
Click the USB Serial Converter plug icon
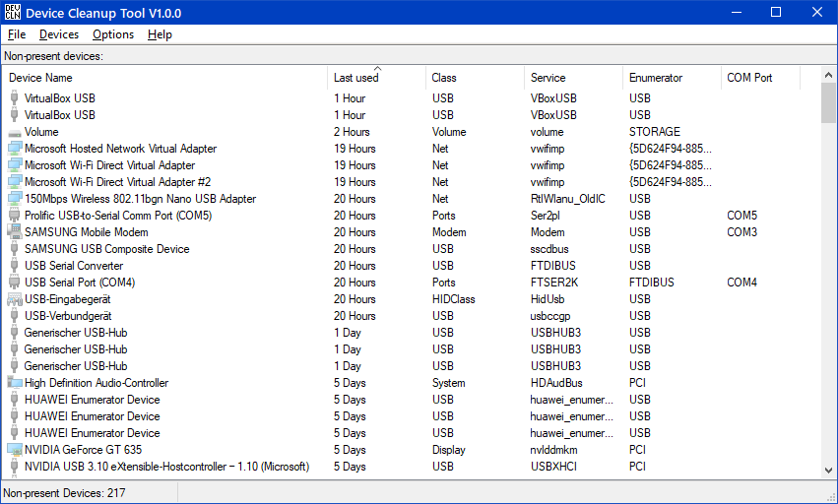[x=14, y=266]
